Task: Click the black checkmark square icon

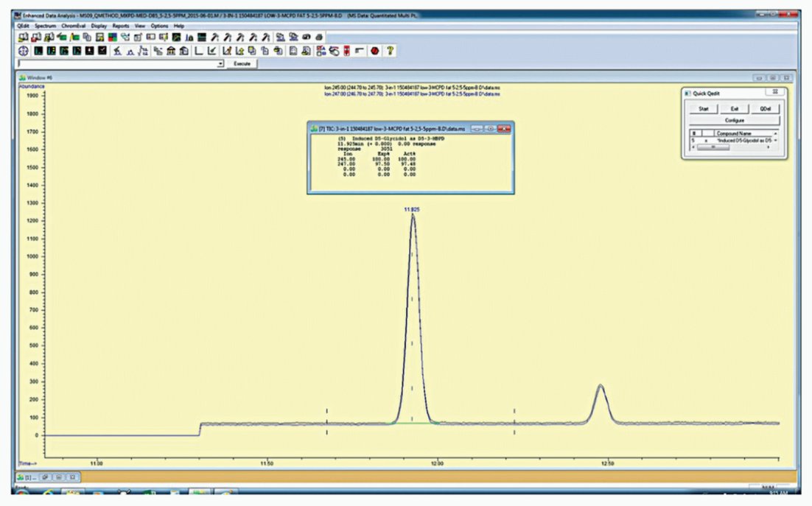Action: coord(102,51)
